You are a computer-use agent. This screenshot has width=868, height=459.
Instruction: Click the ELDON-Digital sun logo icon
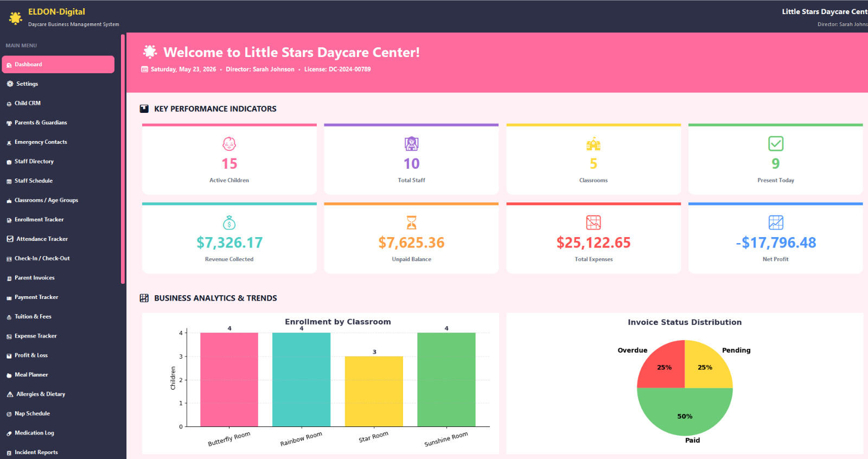[x=15, y=18]
